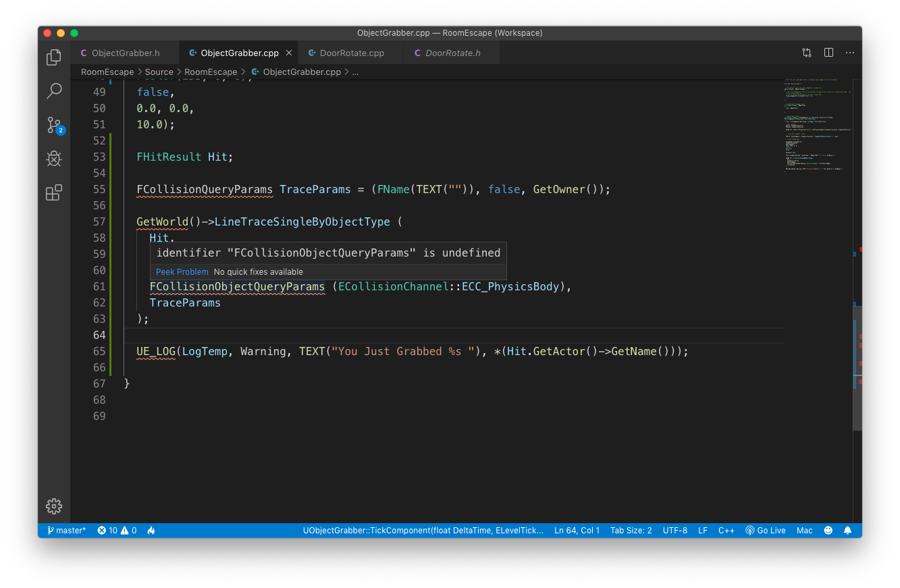Viewport: 900px width, 588px height.
Task: Open the Run and Debug view
Action: [x=53, y=159]
